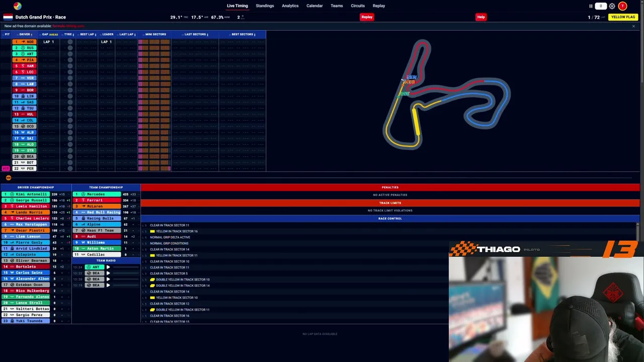This screenshot has height=362, width=644.
Task: Click the multicolor app logo in top bar
Action: tap(18, 6)
